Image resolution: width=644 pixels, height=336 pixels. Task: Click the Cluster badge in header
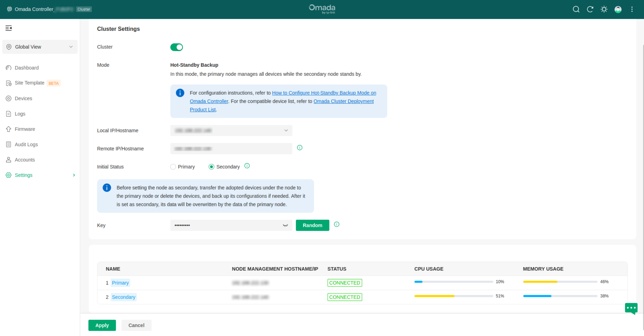tap(84, 9)
